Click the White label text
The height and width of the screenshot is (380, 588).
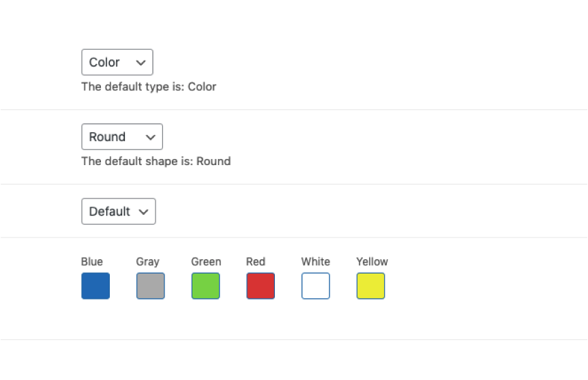[x=315, y=261]
